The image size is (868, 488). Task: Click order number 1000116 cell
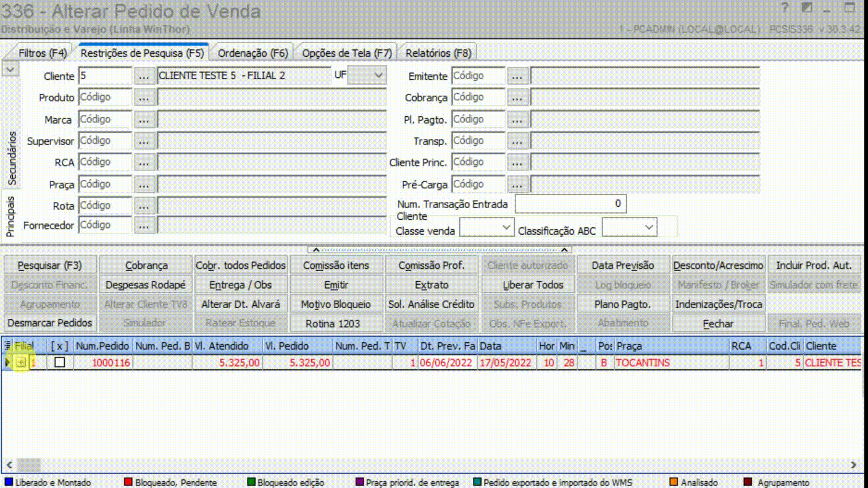click(x=102, y=363)
